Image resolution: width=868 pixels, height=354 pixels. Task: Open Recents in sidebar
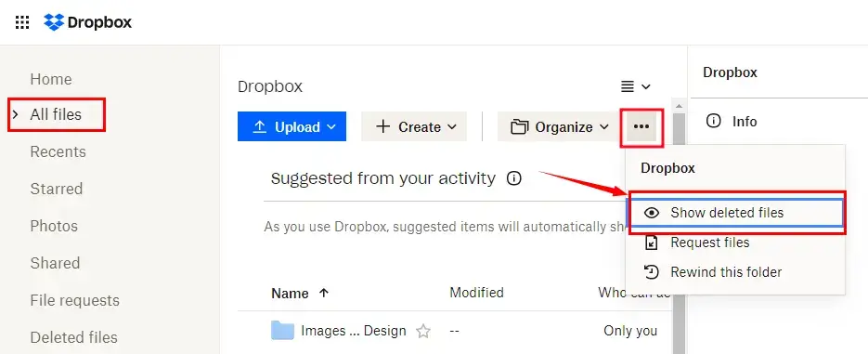pyautogui.click(x=58, y=151)
